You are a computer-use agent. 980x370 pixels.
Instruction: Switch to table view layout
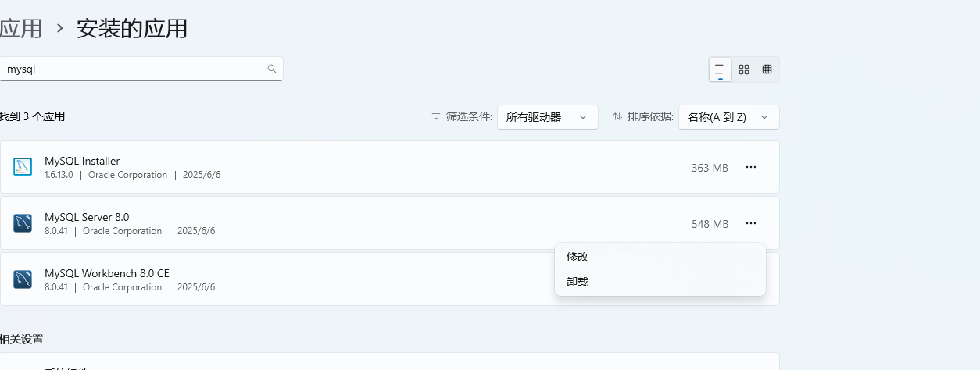[767, 69]
